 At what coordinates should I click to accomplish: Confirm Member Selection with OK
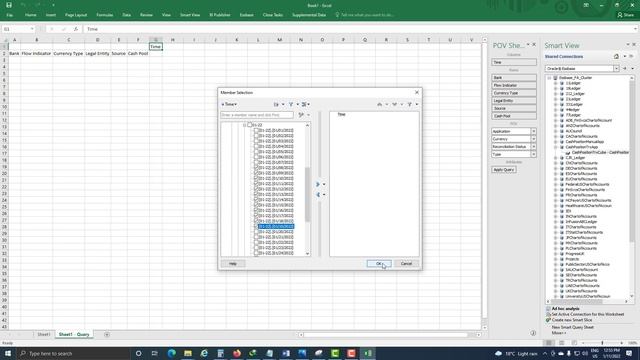coord(379,264)
